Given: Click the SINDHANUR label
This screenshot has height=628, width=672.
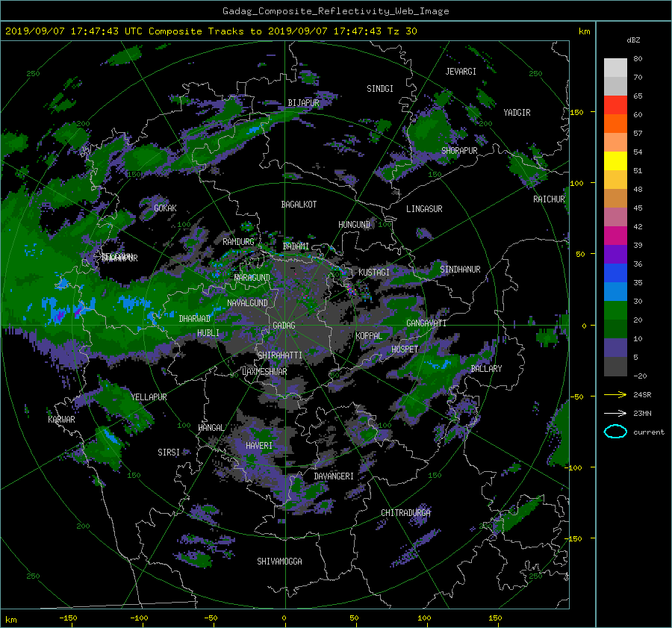Looking at the screenshot, I should tap(460, 270).
